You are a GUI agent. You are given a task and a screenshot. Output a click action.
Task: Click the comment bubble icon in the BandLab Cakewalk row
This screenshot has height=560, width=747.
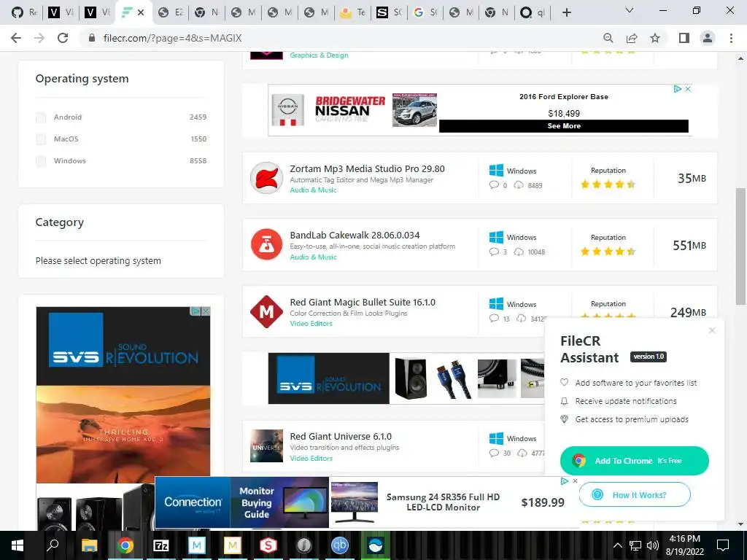pos(494,252)
